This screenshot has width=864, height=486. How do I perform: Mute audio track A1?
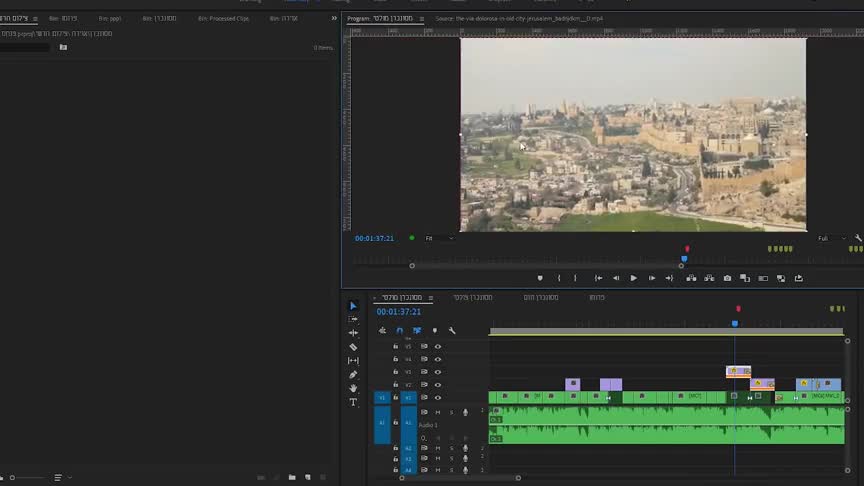pos(437,412)
